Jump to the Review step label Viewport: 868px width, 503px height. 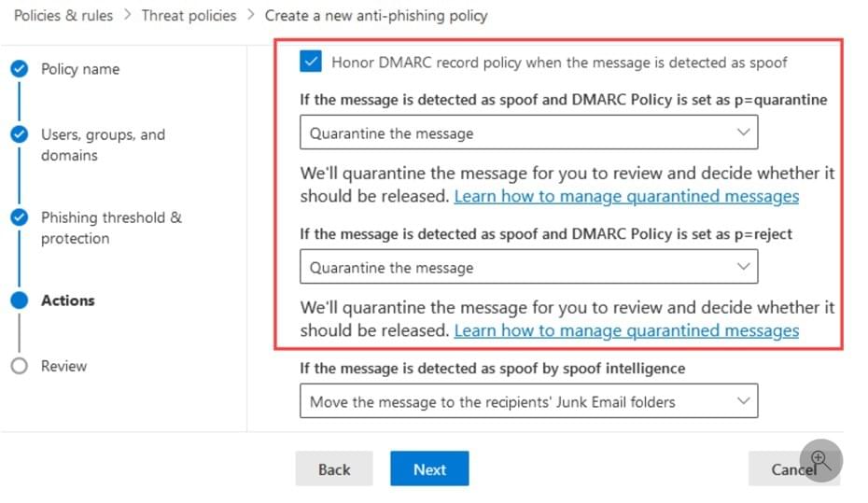pyautogui.click(x=63, y=366)
